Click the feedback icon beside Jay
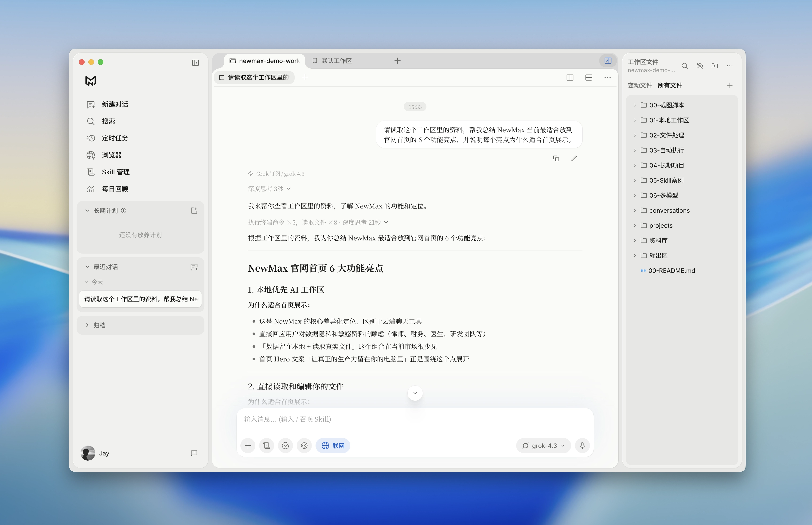This screenshot has height=525, width=812. 194,453
